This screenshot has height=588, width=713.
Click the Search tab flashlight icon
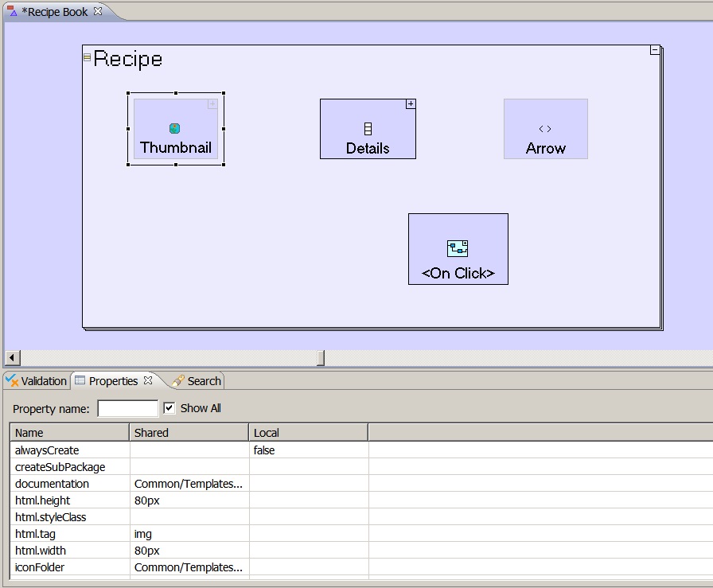[x=178, y=381]
